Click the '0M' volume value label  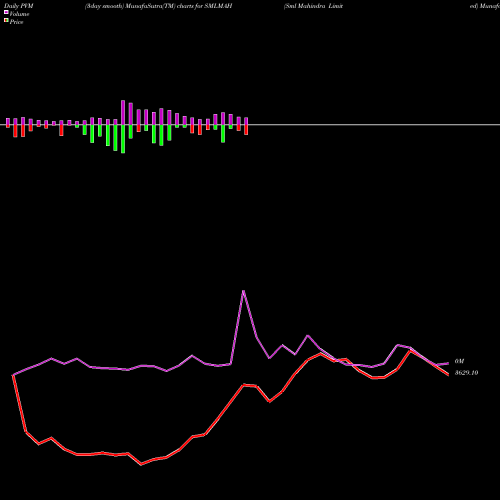coord(459,361)
